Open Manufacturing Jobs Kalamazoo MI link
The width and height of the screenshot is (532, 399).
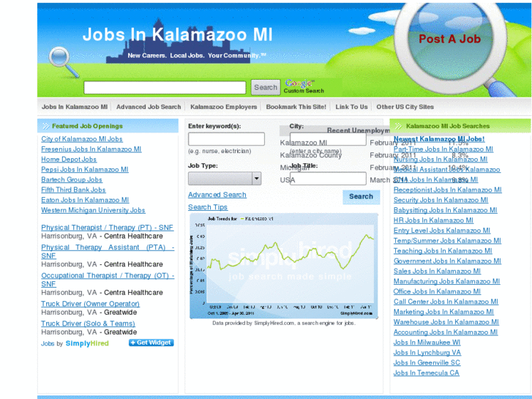pos(446,282)
